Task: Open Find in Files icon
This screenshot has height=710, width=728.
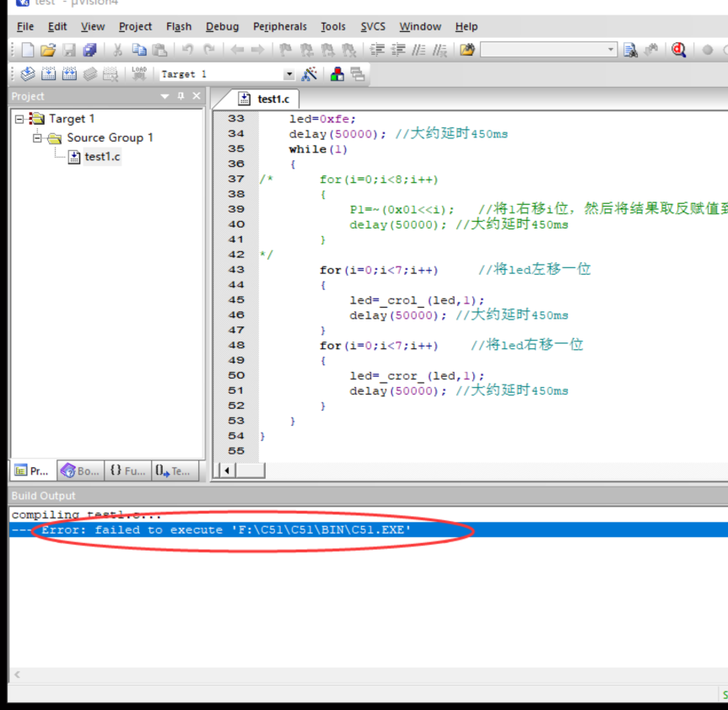Action: pyautogui.click(x=467, y=50)
